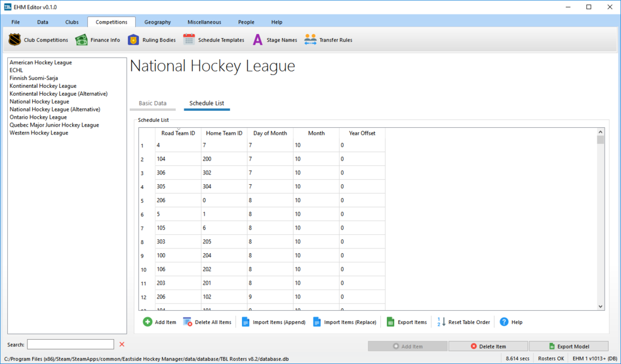Screen dimensions: 621x364
Task: Click the Stage Names letter A icon
Action: click(x=258, y=39)
